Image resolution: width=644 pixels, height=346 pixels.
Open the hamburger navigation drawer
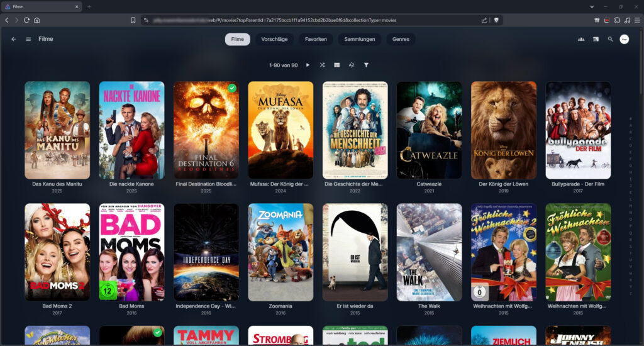[28, 39]
